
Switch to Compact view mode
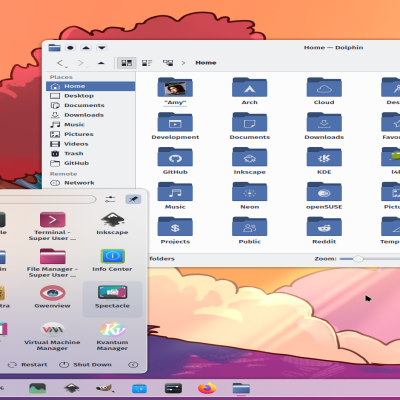(x=147, y=63)
